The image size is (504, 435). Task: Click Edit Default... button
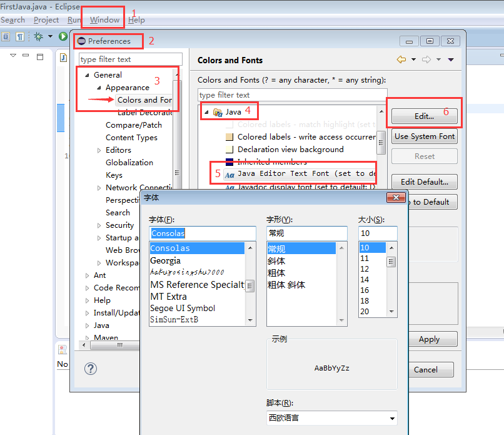coord(425,182)
